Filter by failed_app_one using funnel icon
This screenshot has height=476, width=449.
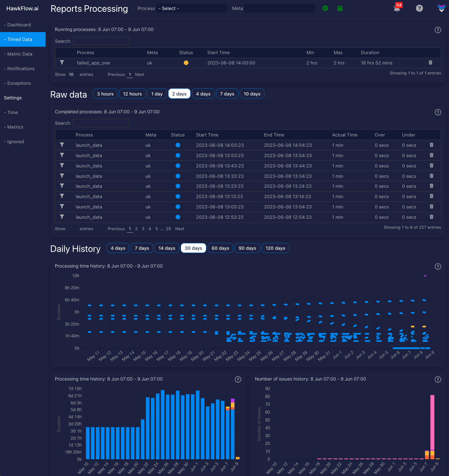(62, 63)
